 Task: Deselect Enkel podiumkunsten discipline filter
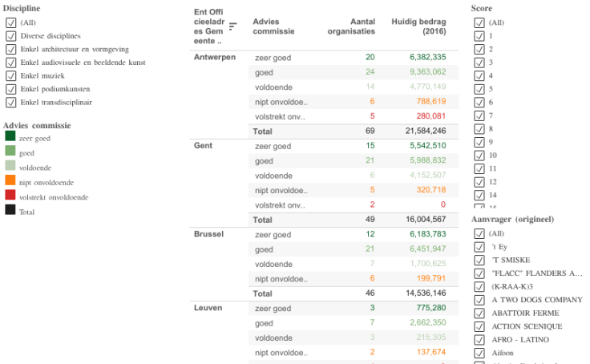[x=11, y=89]
